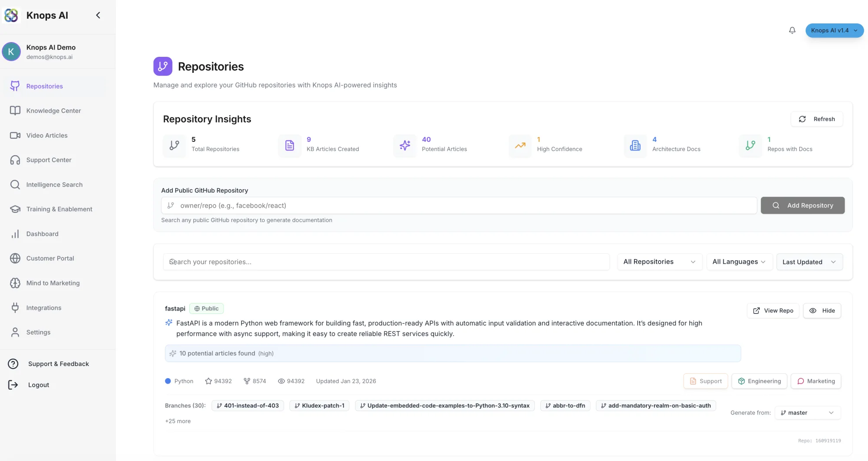The image size is (868, 461).
Task: Open the Generate from master branch dropdown
Action: 808,413
